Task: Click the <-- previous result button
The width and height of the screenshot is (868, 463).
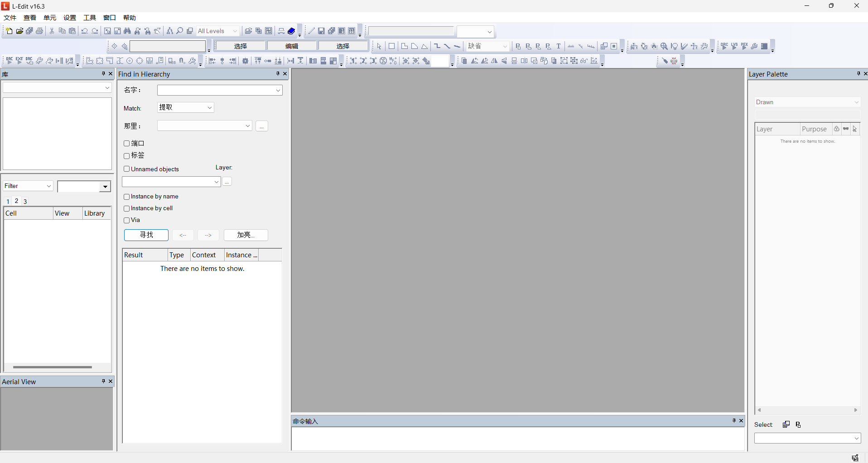Action: click(183, 235)
